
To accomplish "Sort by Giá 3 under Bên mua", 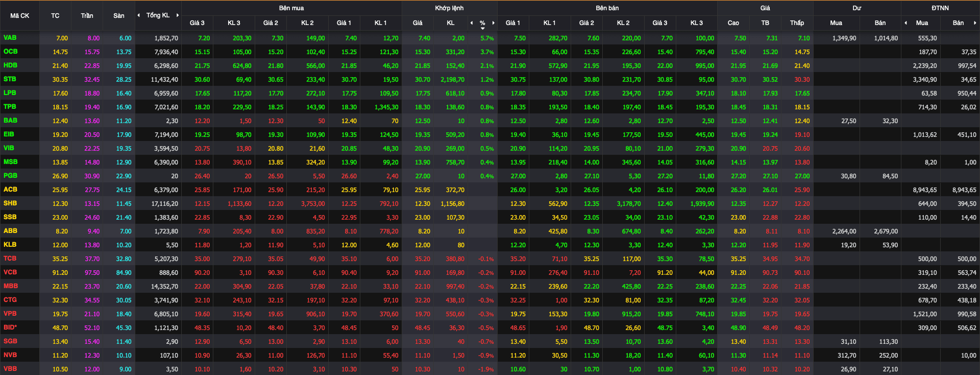I will (197, 23).
